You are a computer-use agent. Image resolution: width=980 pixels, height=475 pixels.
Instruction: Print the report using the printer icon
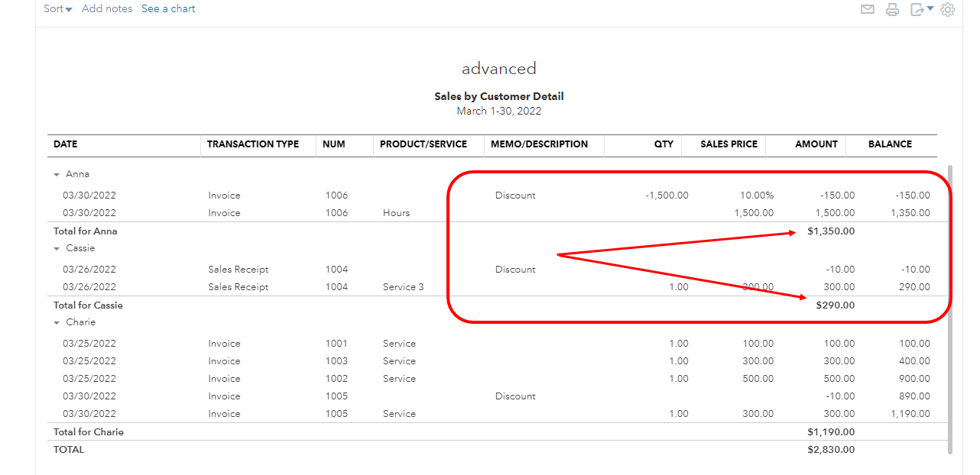click(x=892, y=9)
